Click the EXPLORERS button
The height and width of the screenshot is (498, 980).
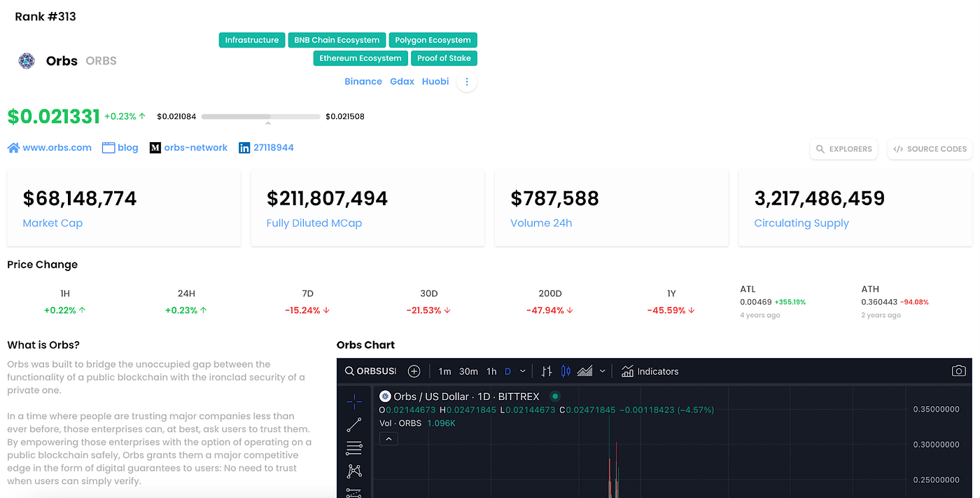coord(843,148)
